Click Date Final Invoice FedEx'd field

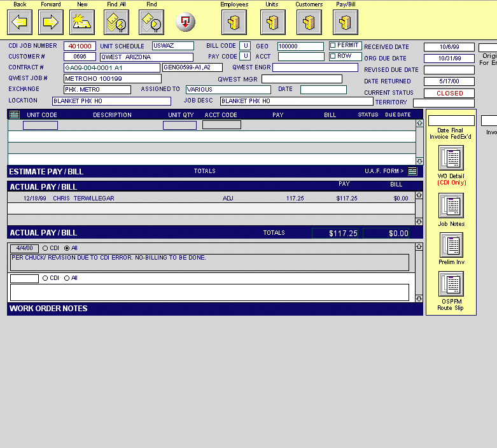click(451, 121)
